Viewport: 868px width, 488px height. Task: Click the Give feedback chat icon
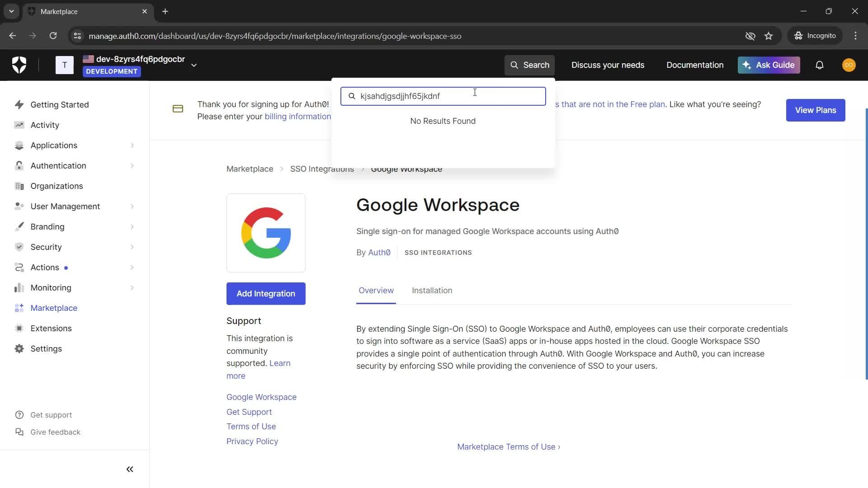(x=19, y=432)
